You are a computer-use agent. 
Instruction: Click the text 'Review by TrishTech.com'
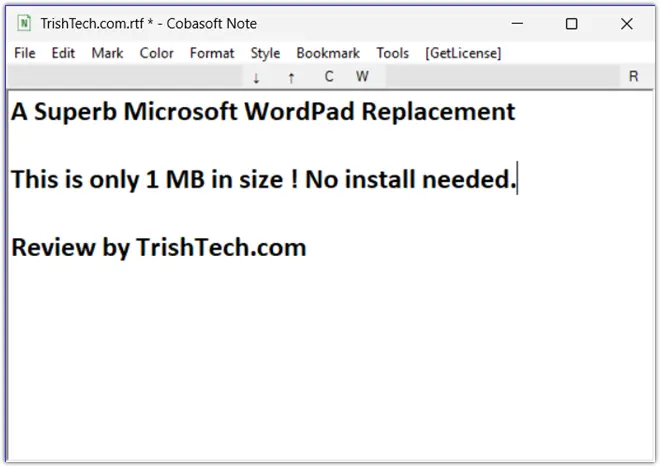159,247
